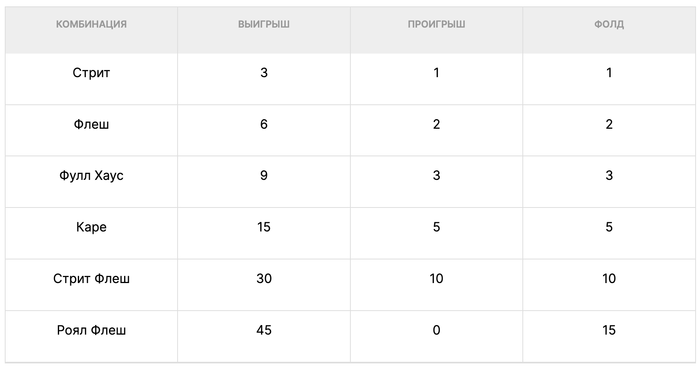Click the ФОЛД column header
The height and width of the screenshot is (367, 700).
click(x=609, y=24)
